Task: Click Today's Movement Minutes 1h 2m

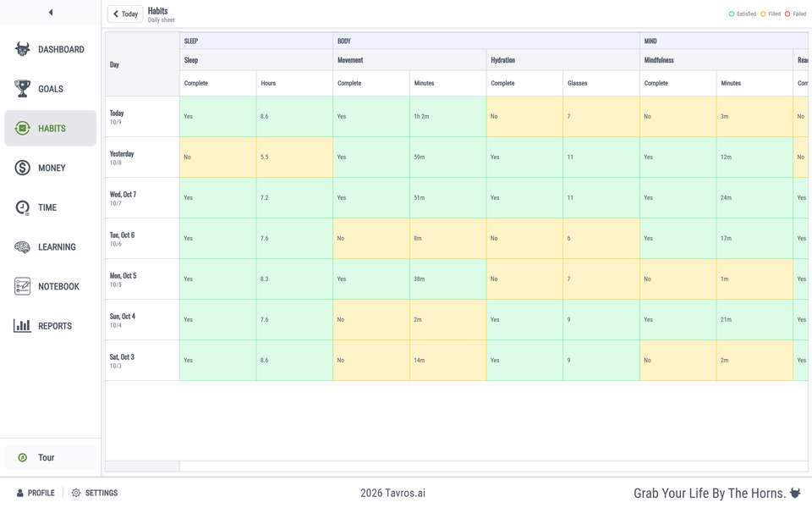Action: coord(448,117)
